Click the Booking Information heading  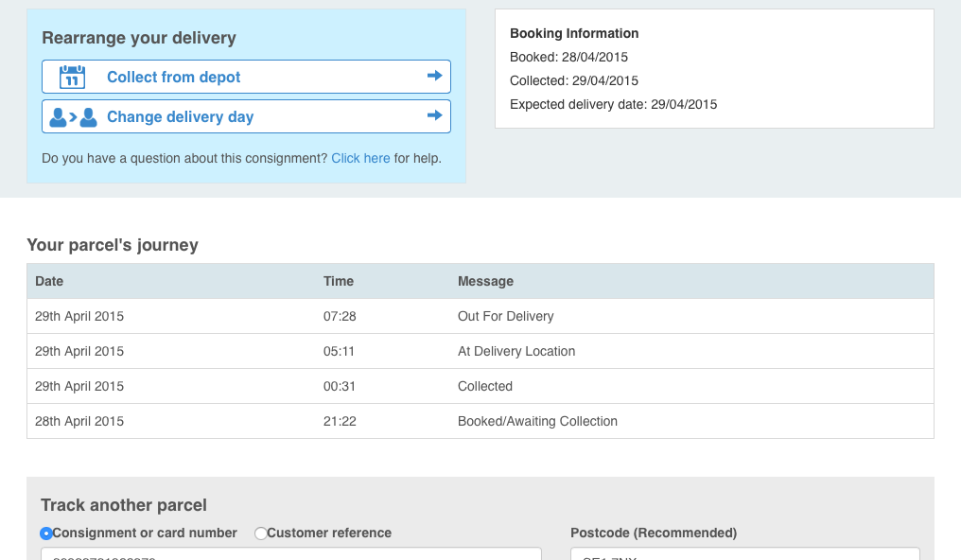point(574,33)
